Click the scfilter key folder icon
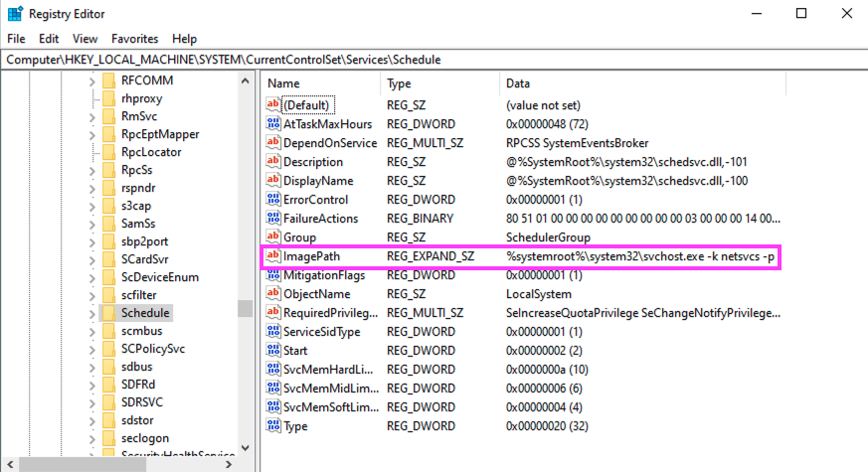Viewport: 868px width, 472px height. (x=108, y=295)
